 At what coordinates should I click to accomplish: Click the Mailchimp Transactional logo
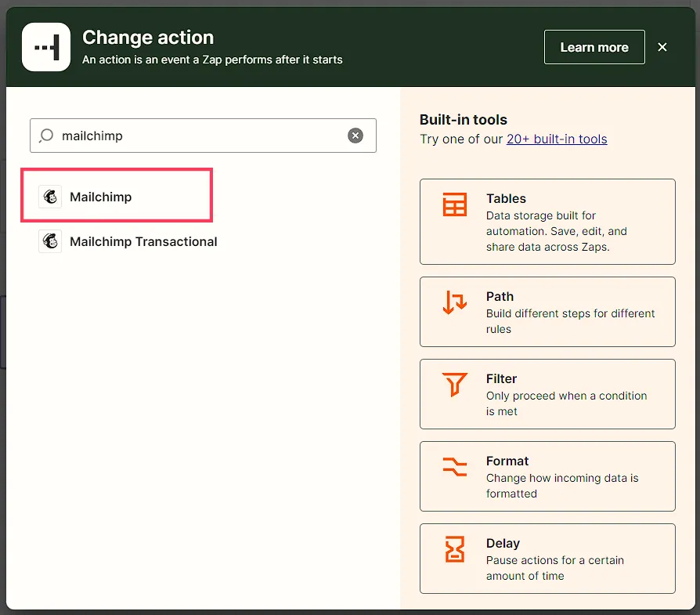click(50, 241)
